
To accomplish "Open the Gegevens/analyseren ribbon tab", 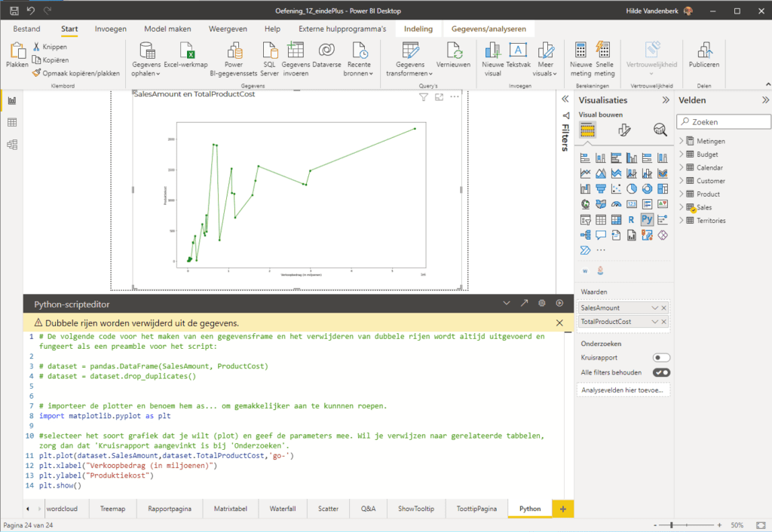I will 489,29.
